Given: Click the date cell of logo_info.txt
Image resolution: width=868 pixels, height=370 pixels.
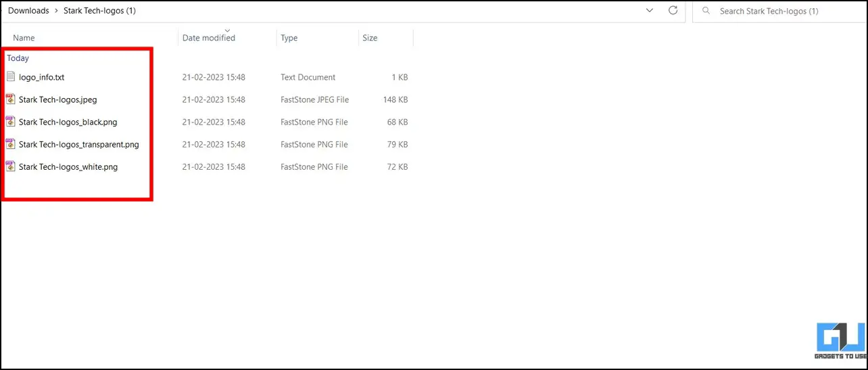Looking at the screenshot, I should click(214, 77).
